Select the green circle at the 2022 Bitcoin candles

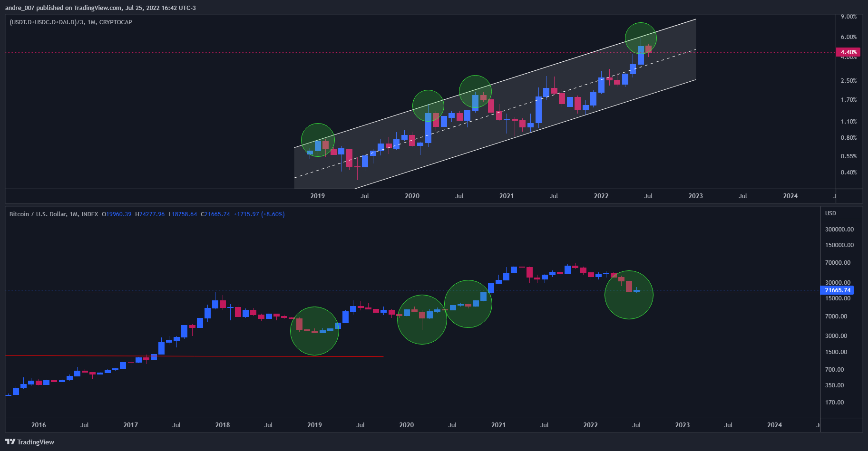click(629, 295)
